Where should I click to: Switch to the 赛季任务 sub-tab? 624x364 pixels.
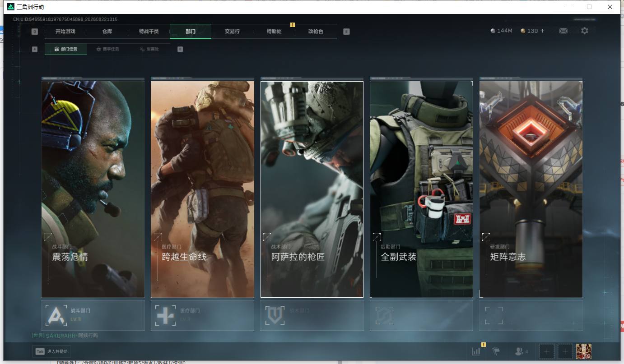pos(108,49)
